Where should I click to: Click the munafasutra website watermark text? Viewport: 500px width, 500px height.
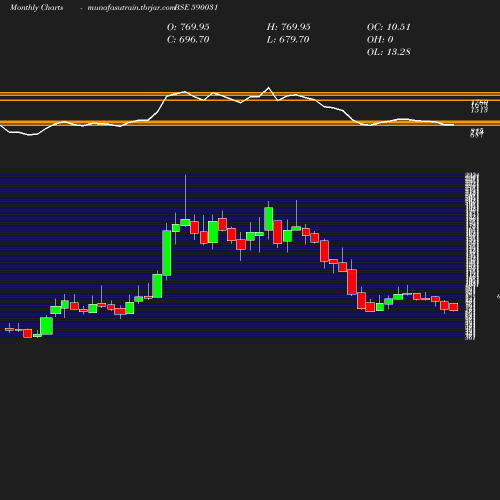(x=131, y=7)
